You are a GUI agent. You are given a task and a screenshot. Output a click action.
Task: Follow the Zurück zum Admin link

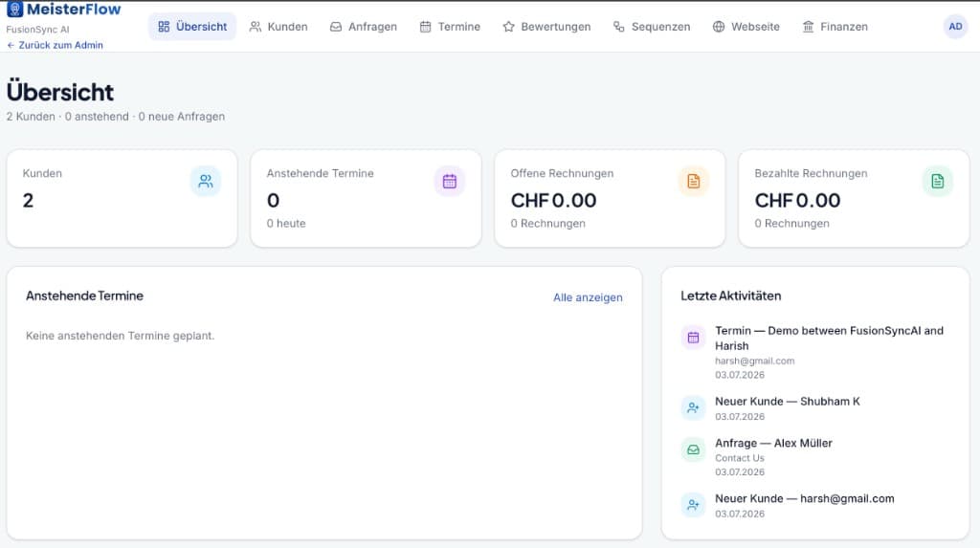[55, 45]
